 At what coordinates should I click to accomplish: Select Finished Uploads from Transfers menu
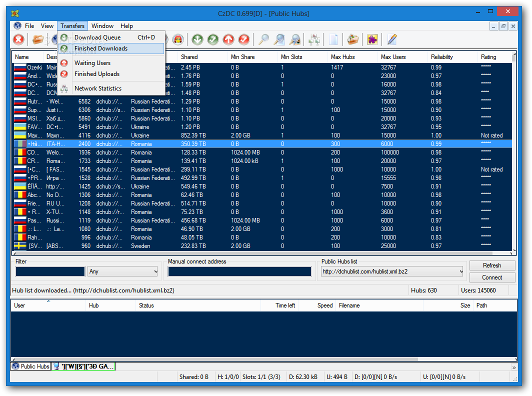point(111,74)
